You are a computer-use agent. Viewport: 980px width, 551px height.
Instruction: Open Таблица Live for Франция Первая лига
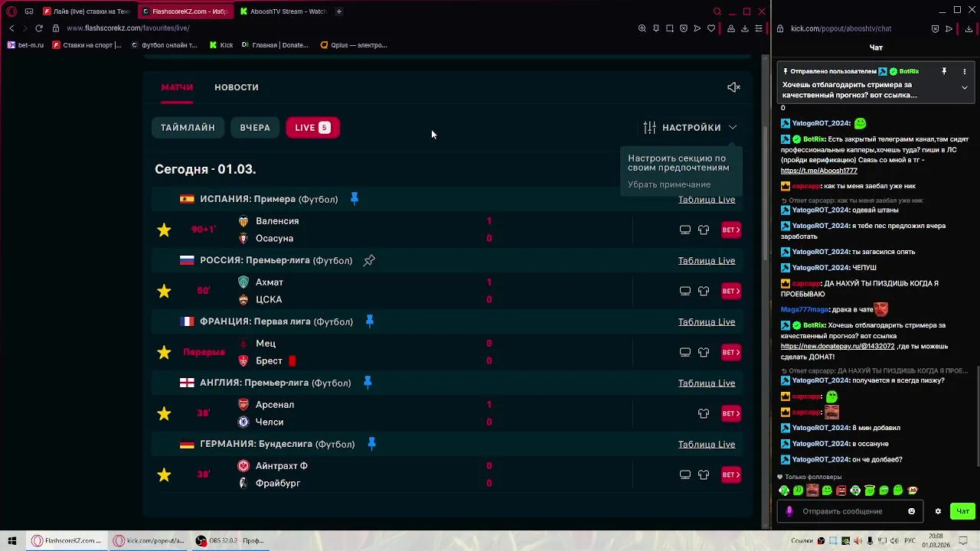707,322
